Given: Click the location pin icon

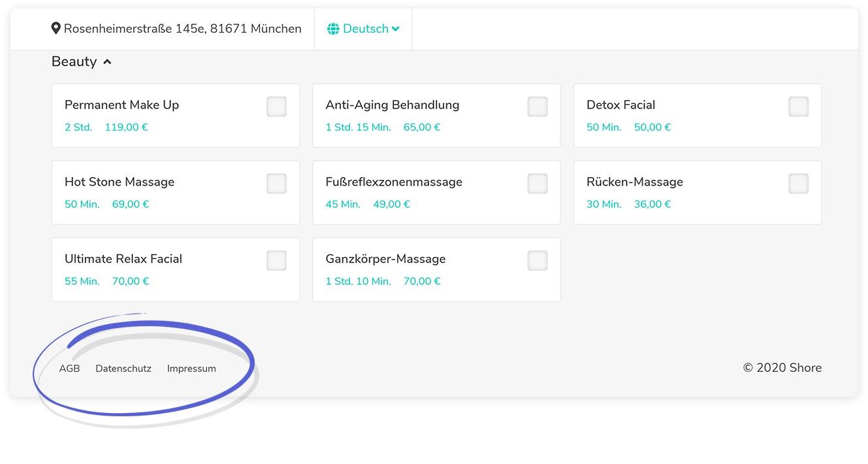Looking at the screenshot, I should (x=56, y=28).
